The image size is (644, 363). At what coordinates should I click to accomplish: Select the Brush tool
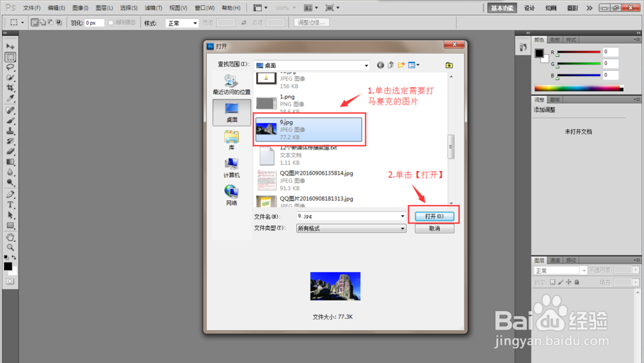click(x=10, y=121)
